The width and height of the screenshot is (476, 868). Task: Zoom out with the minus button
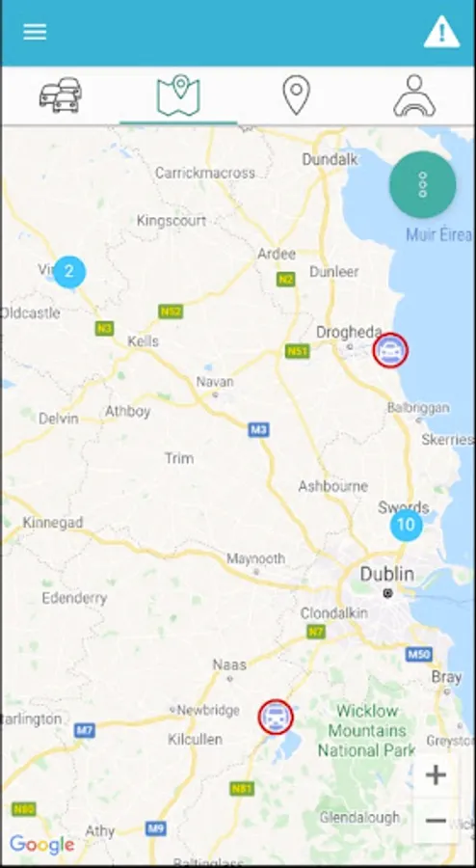(x=436, y=821)
